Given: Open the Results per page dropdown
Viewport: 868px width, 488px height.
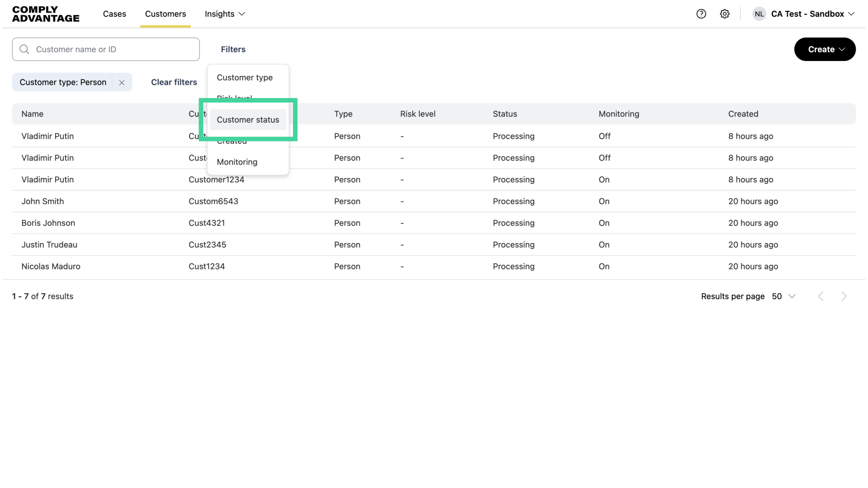Looking at the screenshot, I should pyautogui.click(x=783, y=296).
